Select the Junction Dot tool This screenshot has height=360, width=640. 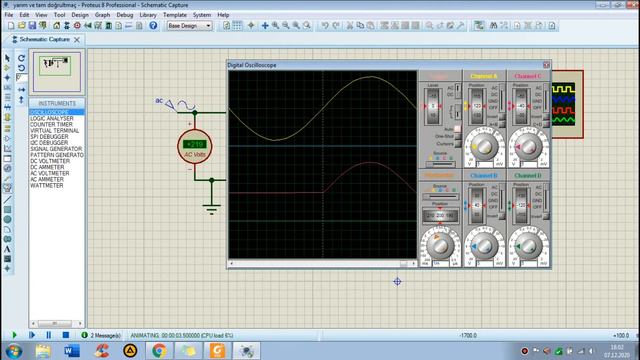pos(7,78)
